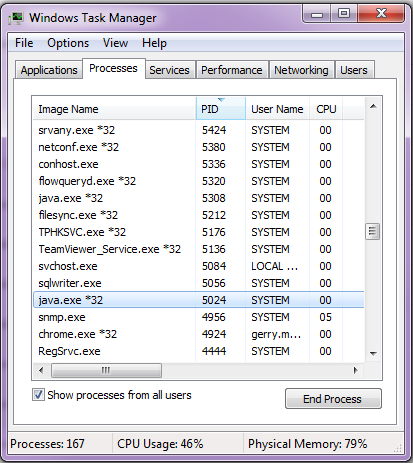Select the srvany.exe *32 process
This screenshot has height=463, width=413.
198,130
